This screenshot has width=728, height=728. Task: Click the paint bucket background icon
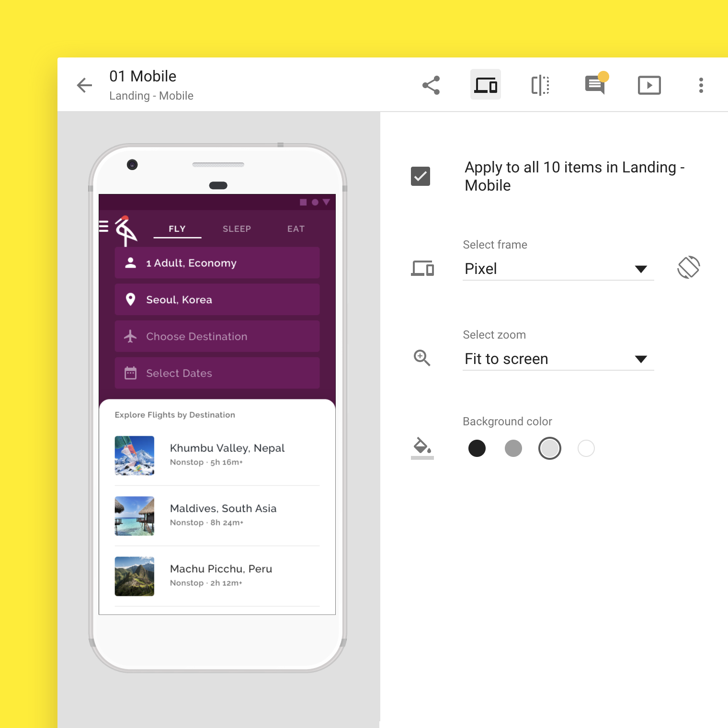(x=422, y=448)
